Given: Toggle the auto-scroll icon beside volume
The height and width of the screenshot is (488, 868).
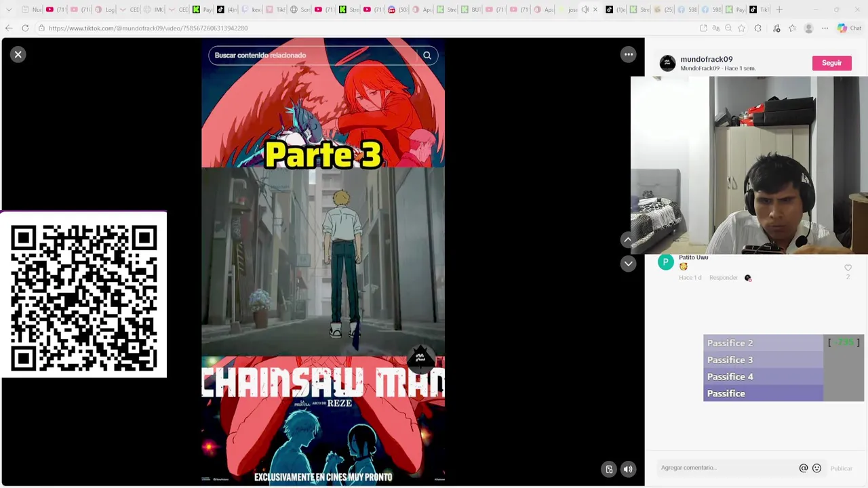Looking at the screenshot, I should coord(609,469).
